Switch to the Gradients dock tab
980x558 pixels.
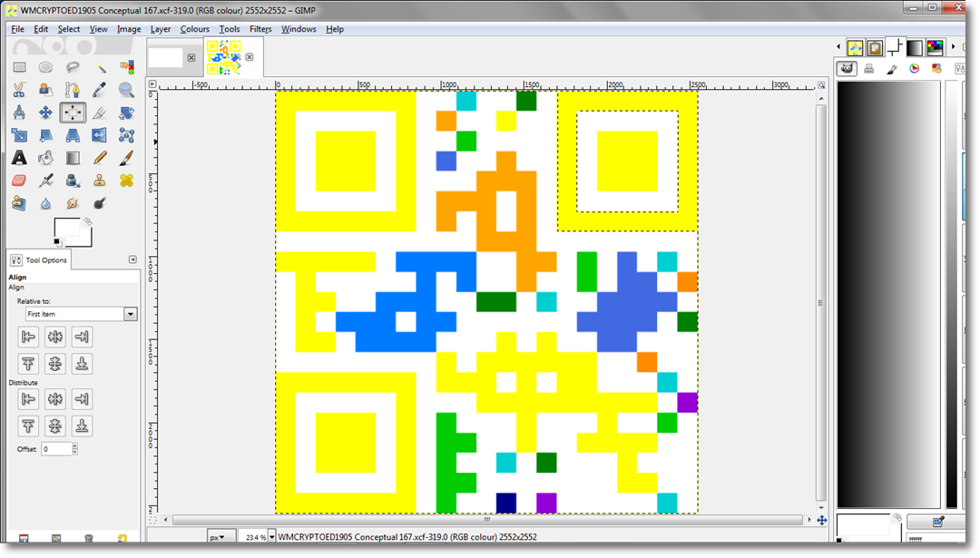click(915, 47)
